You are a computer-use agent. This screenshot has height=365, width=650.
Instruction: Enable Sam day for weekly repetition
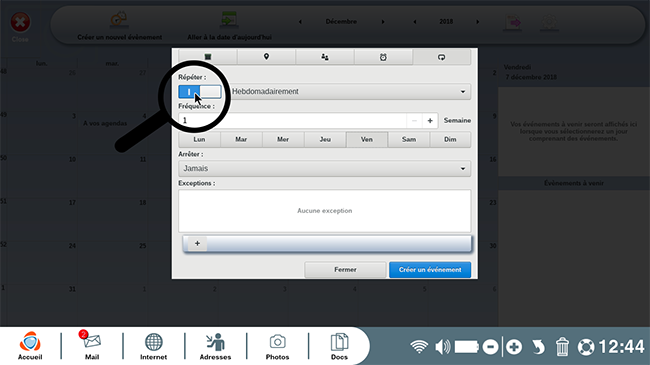(409, 139)
